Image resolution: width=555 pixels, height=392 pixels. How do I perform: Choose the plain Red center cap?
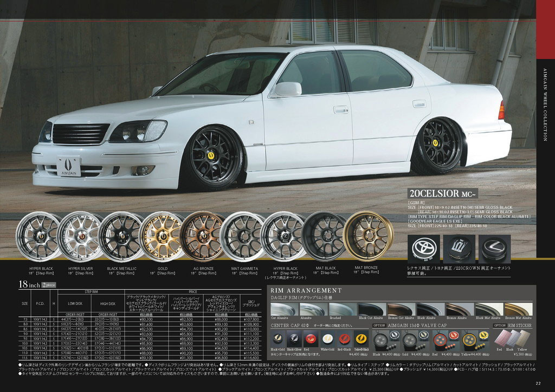click(310, 339)
